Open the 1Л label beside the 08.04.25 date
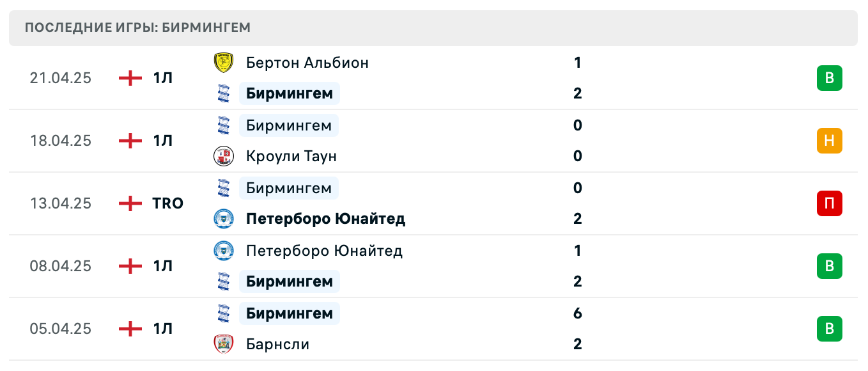Viewport: 868px width, 371px height. coord(165,266)
